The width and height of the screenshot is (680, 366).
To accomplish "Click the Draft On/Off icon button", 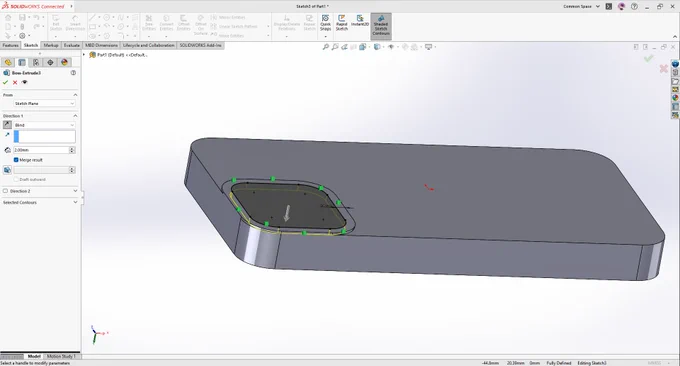I will [x=7, y=170].
